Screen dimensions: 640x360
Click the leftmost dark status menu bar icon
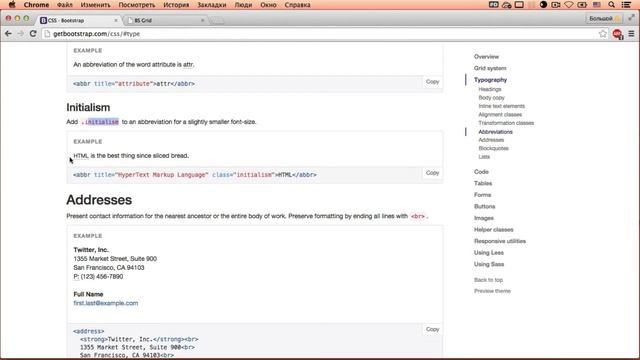pyautogui.click(x=493, y=5)
